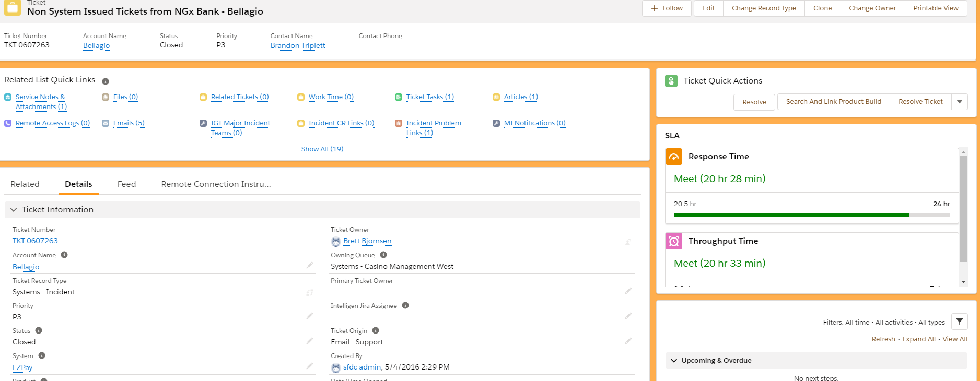Click the info icon next to Ticket Origin
The height and width of the screenshot is (381, 980).
[x=376, y=331]
